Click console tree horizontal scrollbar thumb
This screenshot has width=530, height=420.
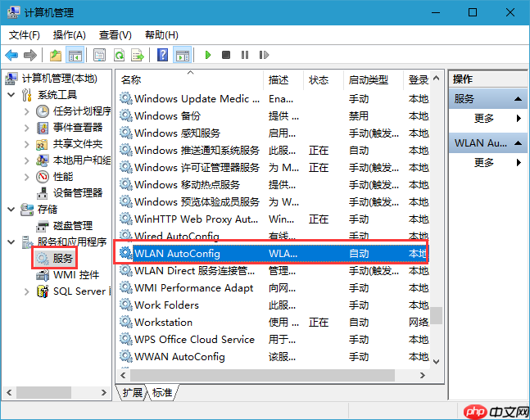point(44,393)
